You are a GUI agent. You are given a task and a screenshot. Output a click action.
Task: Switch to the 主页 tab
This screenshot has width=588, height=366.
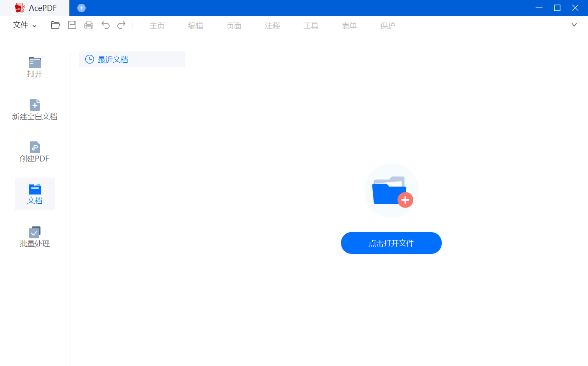pyautogui.click(x=157, y=26)
